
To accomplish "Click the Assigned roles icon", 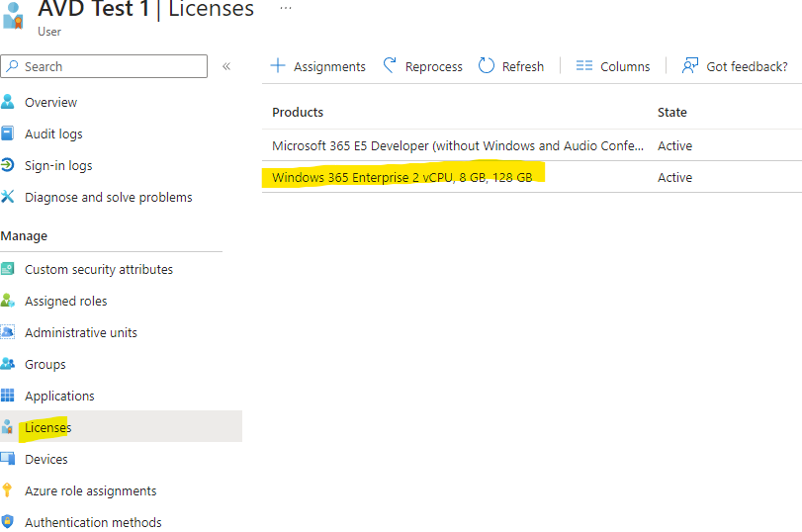I will point(8,301).
